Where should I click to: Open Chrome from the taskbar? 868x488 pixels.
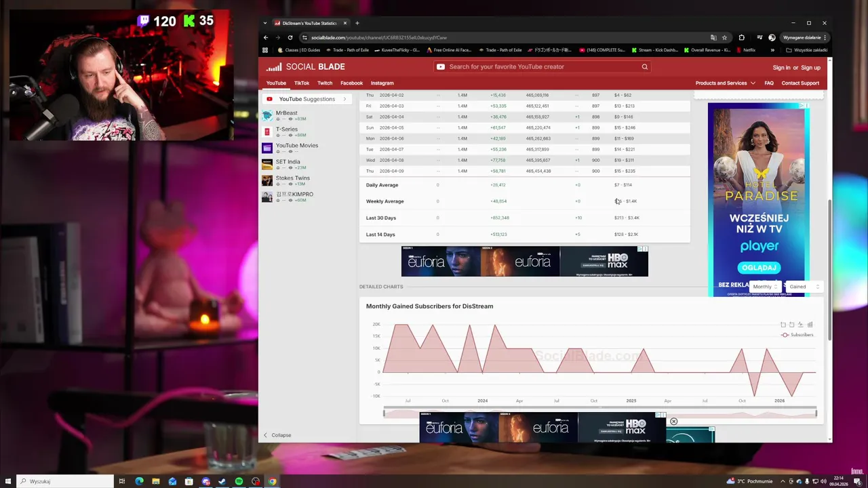tap(272, 481)
